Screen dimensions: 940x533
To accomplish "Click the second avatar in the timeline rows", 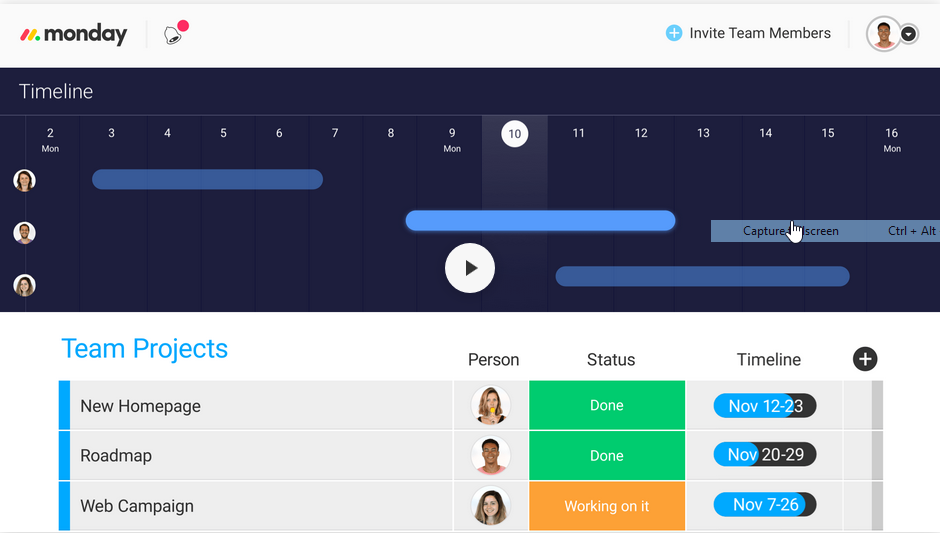I will [24, 233].
